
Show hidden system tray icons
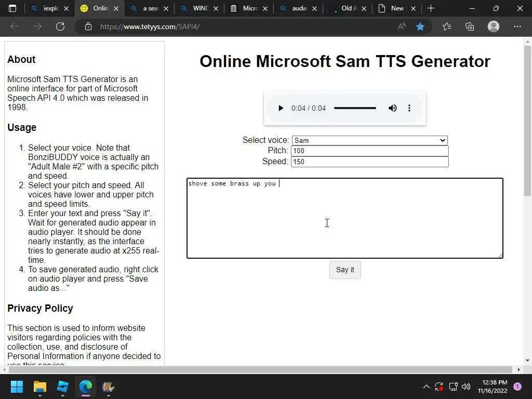click(427, 387)
